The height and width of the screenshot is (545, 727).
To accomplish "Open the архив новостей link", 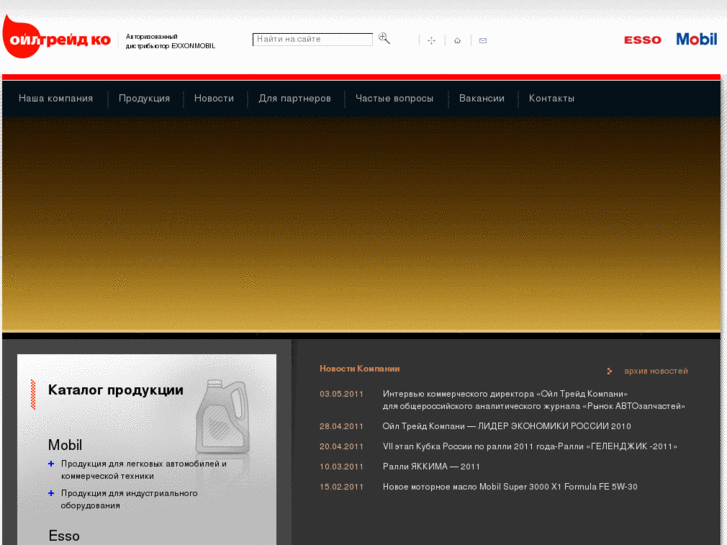I will click(x=656, y=371).
